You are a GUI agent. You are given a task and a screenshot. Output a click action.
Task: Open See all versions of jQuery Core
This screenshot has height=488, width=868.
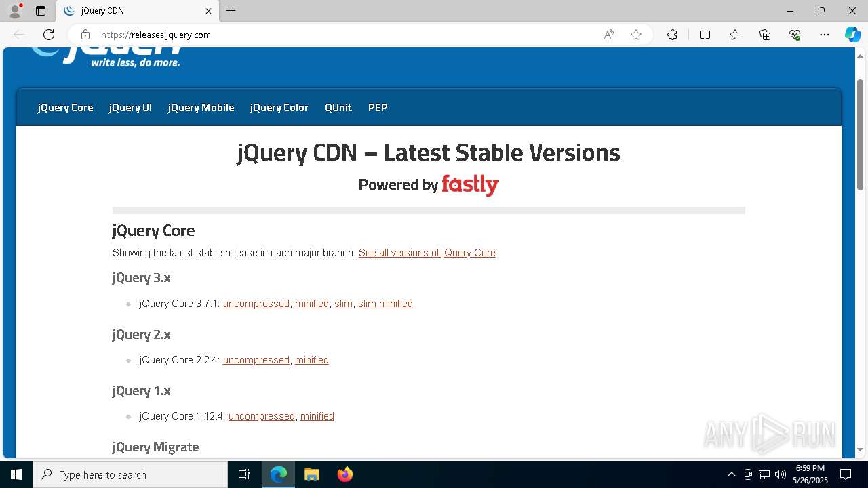[x=427, y=253]
